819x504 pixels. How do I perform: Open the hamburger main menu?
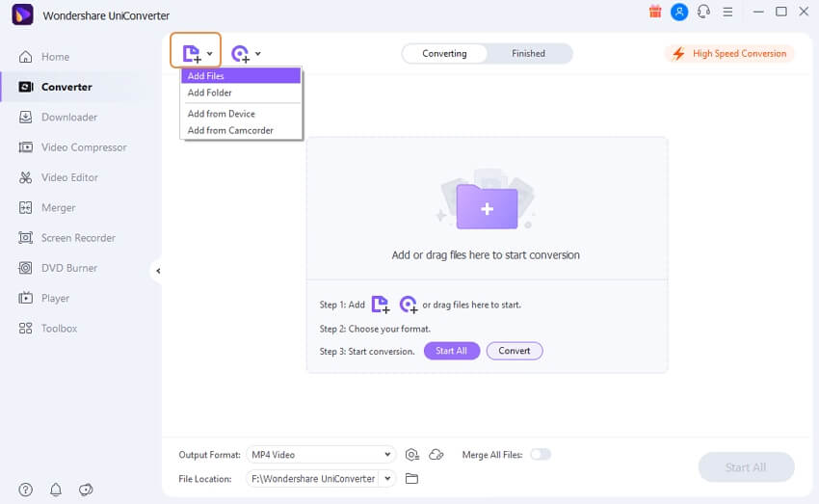(x=727, y=12)
